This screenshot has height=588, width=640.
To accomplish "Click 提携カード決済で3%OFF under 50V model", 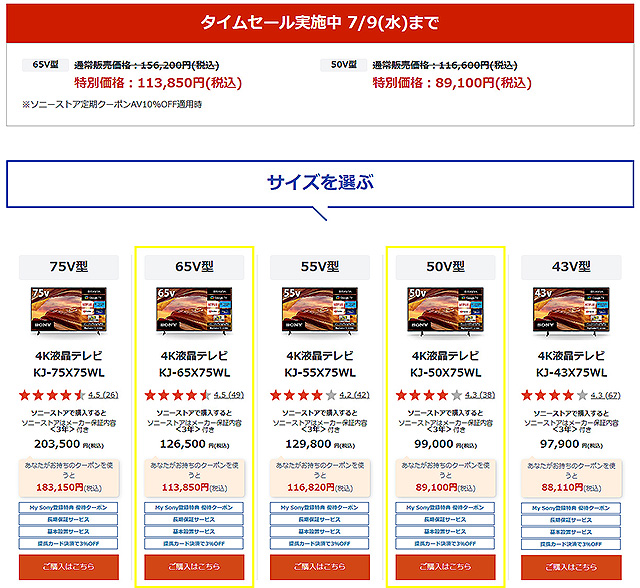I will click(x=445, y=544).
